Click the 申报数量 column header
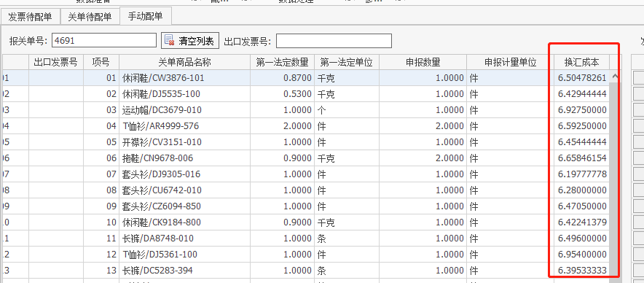Viewport: 644px width, 283px height. [x=423, y=63]
